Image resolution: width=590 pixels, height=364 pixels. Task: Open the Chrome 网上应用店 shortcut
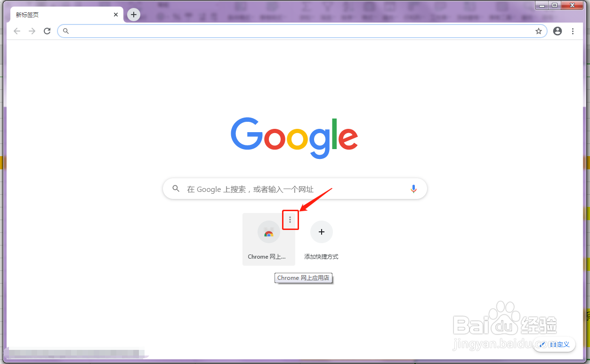point(268,239)
